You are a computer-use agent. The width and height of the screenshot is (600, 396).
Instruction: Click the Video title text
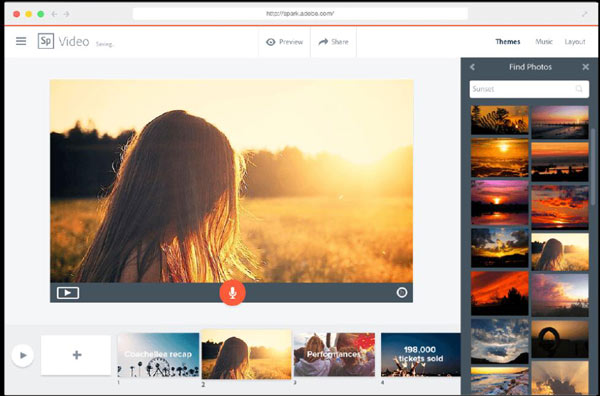click(74, 42)
